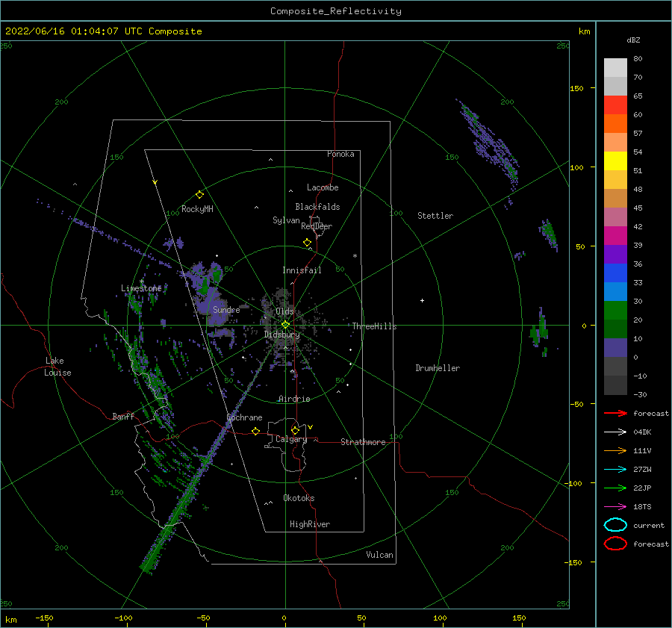Click the Blackfalds town label
Screen dimensions: 672x628
tap(317, 207)
